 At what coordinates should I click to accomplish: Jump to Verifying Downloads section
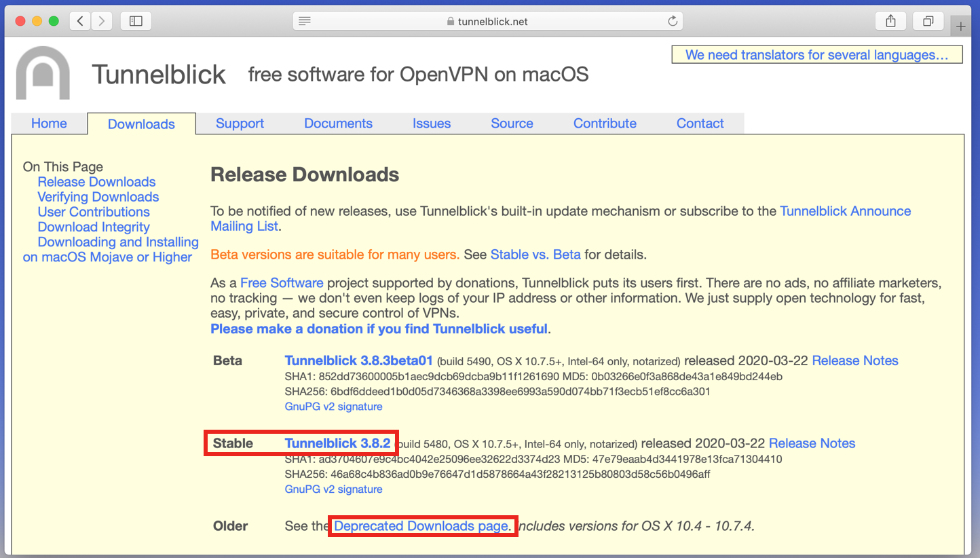[x=98, y=197]
